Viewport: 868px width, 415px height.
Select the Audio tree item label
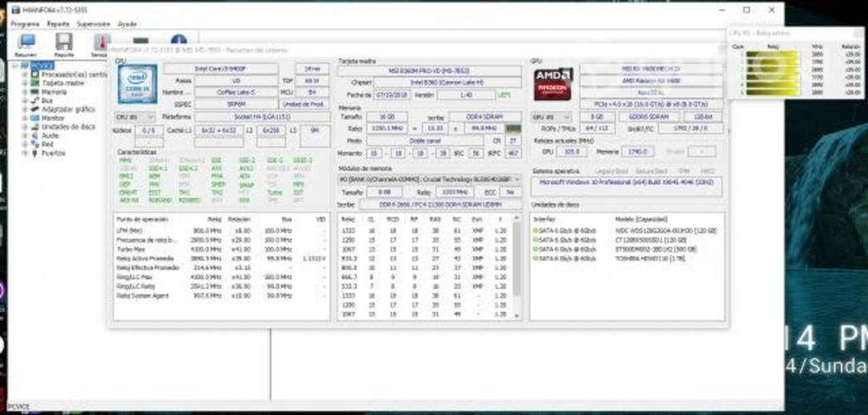coord(51,135)
